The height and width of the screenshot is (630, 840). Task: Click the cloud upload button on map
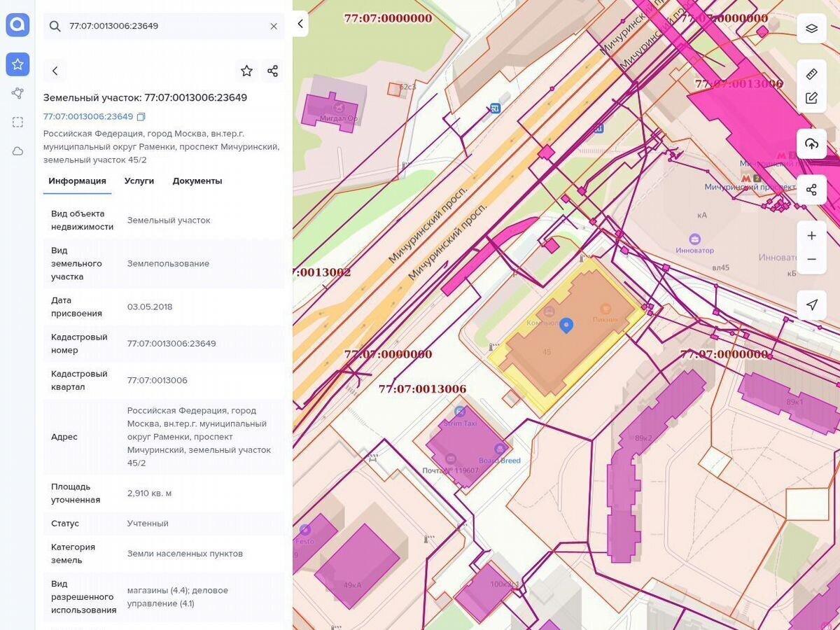(811, 143)
